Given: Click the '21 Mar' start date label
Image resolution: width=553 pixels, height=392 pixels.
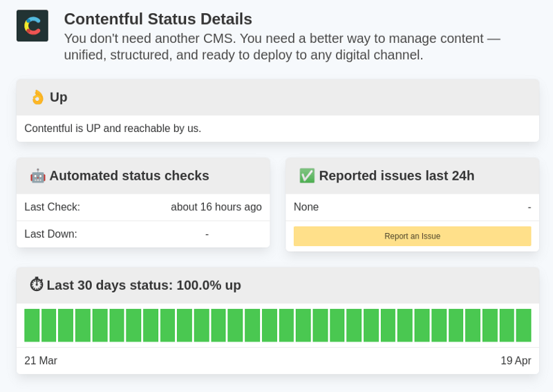Looking at the screenshot, I should point(41,361).
